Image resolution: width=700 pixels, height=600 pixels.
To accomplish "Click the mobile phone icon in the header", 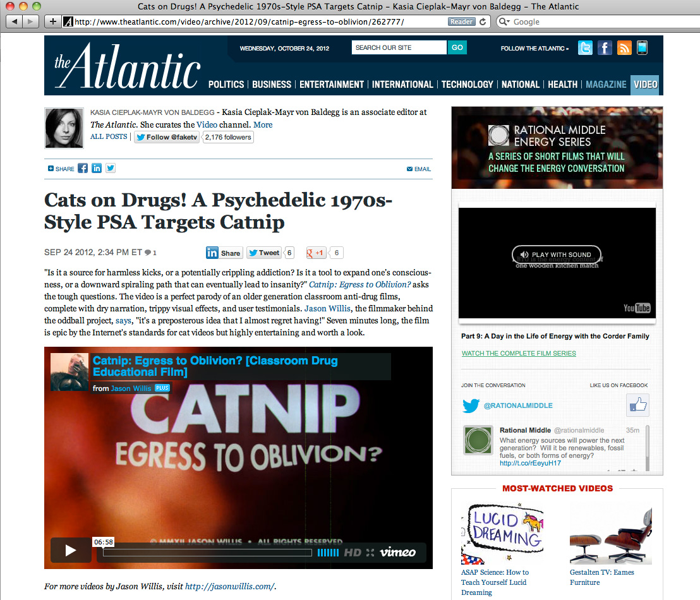I will [642, 48].
